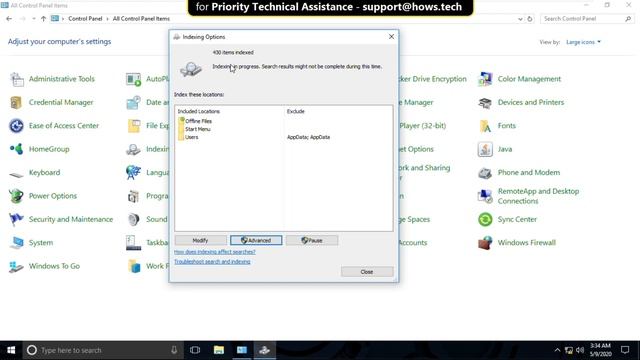The width and height of the screenshot is (640, 360).
Task: Click the X on Indexing Options title bar
Action: 391,37
